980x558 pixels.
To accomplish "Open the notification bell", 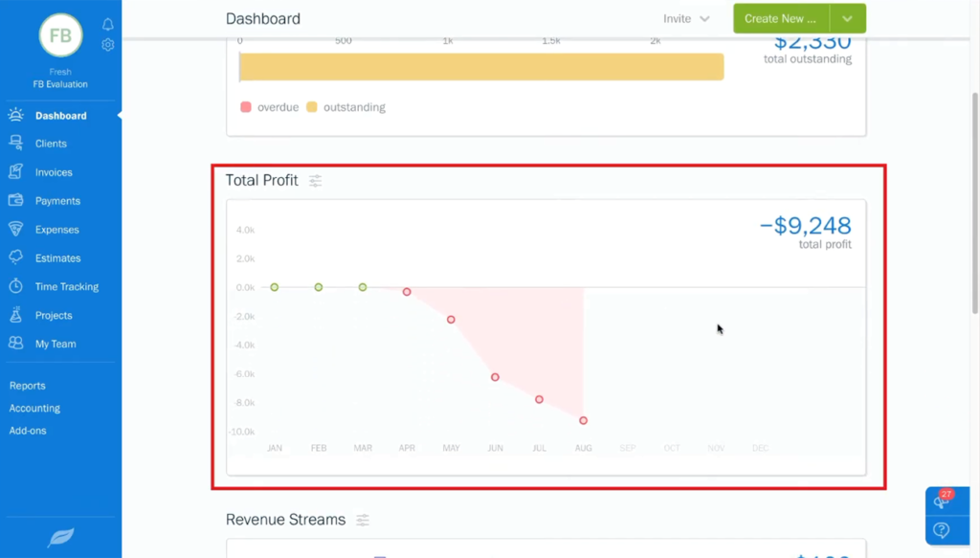I will (107, 24).
